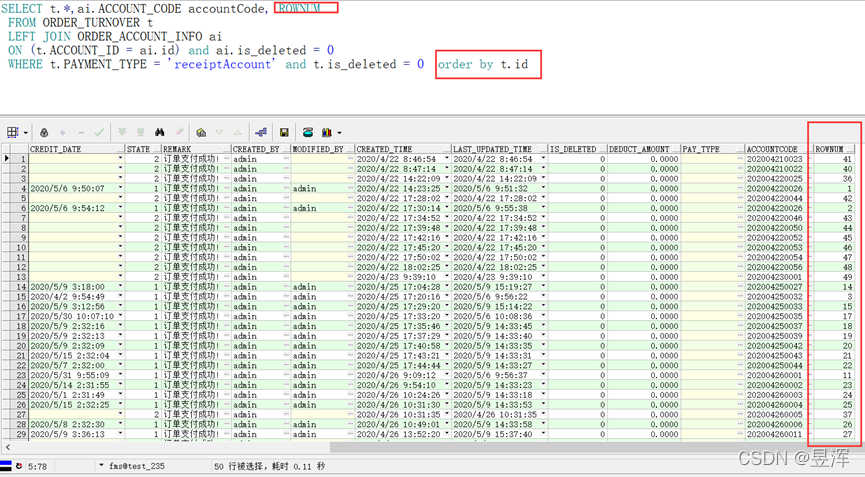
Task: Open the PAY_TYPE cell ellipsis in row 1
Action: point(740,159)
